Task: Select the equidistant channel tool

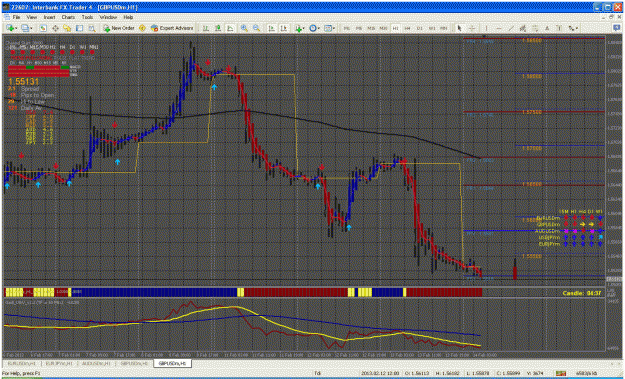Action: (x=523, y=28)
